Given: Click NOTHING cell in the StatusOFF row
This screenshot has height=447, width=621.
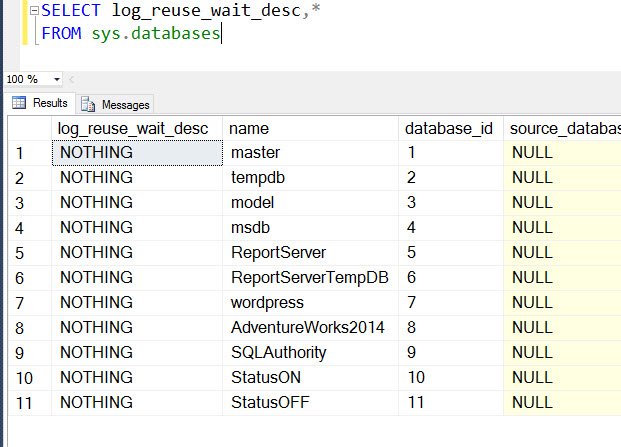Looking at the screenshot, I should click(137, 403).
